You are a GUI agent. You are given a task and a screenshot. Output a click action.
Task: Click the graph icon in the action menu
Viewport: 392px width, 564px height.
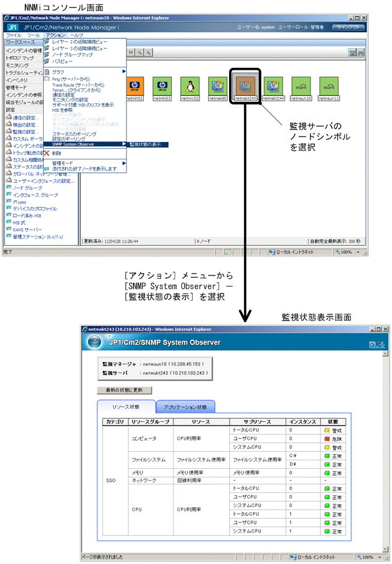click(47, 72)
